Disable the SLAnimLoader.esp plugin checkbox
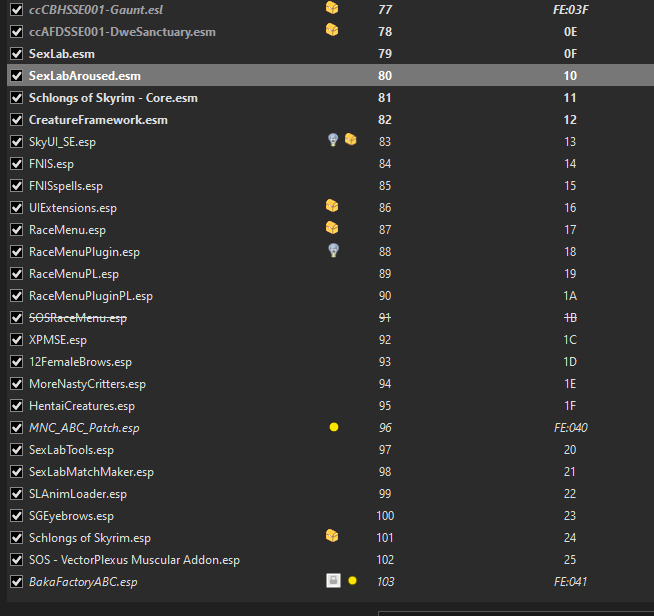 (16, 493)
